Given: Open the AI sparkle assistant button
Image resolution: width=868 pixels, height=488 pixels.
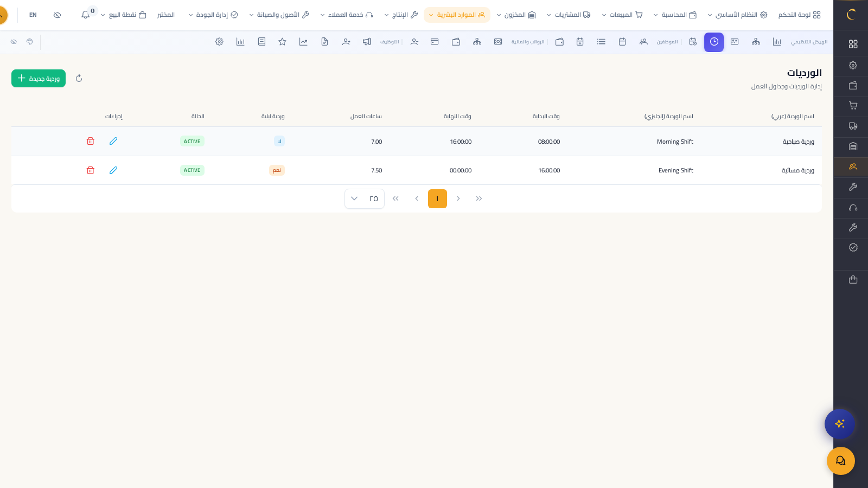Looking at the screenshot, I should [839, 423].
